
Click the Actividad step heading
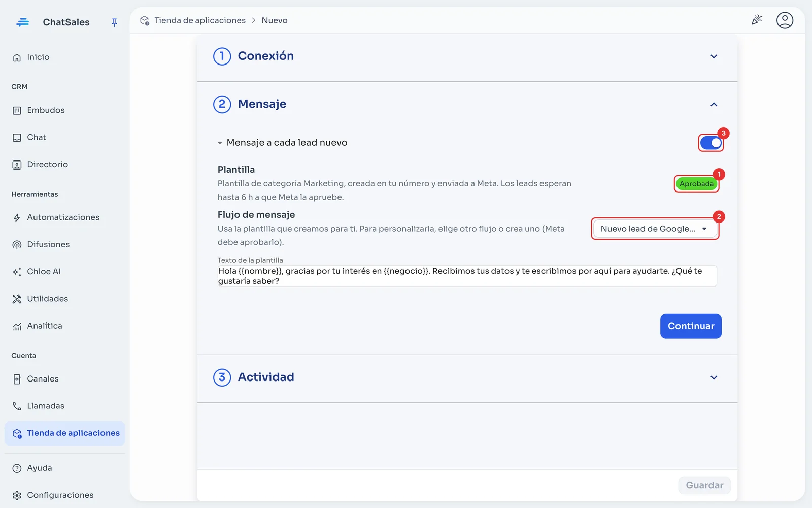pos(266,377)
